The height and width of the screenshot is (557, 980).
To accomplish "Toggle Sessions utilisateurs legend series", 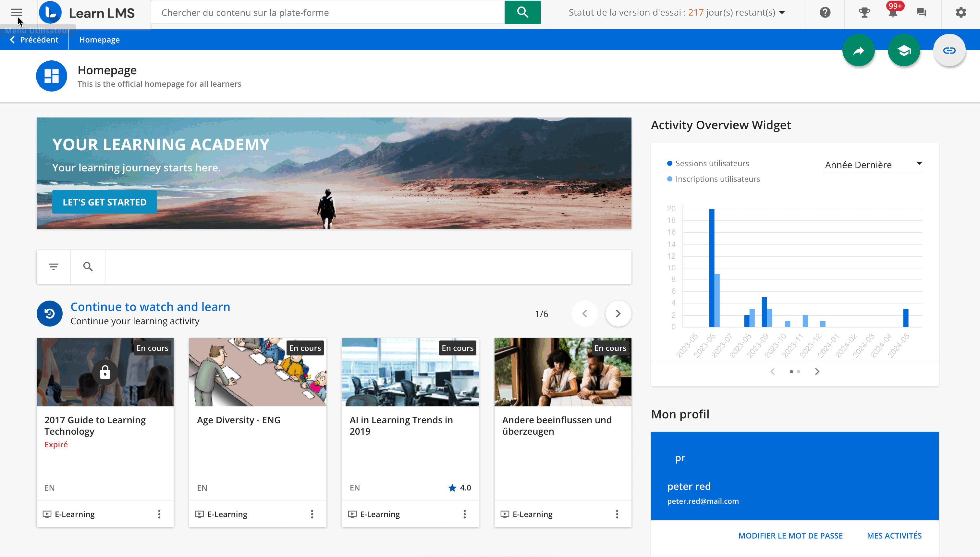I will pyautogui.click(x=708, y=163).
